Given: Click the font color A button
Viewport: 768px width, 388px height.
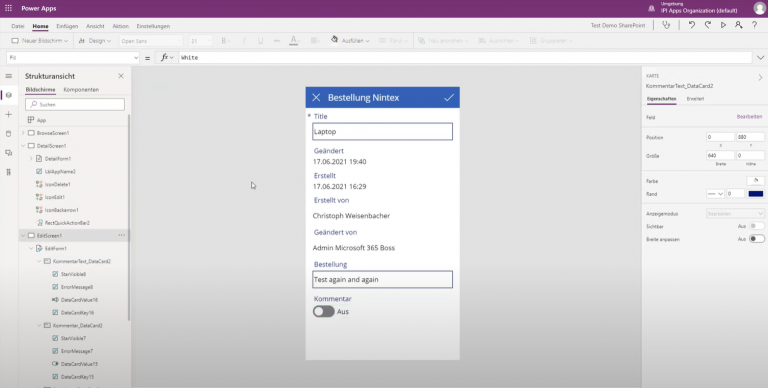Looking at the screenshot, I should 293,41.
